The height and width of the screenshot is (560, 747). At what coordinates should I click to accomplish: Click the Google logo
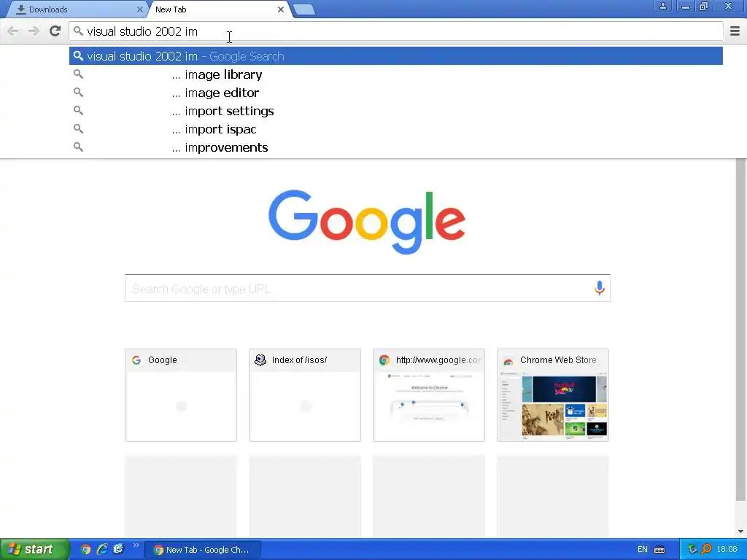367,222
